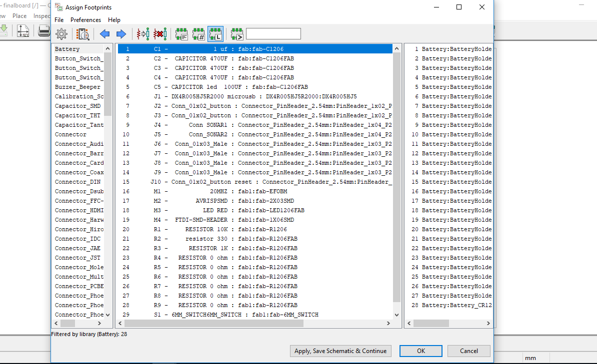Select component J4 Conn SONAR1 row
597x364 pixels.
[255, 125]
